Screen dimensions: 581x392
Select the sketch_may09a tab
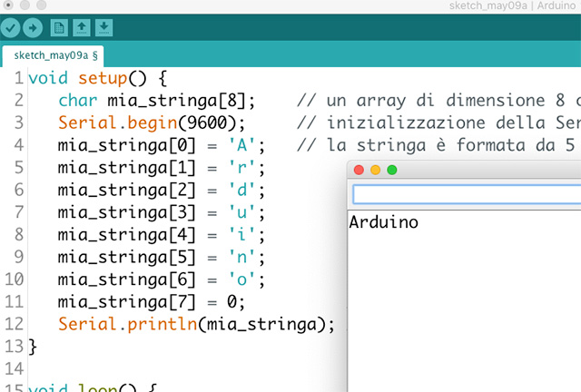(x=53, y=56)
